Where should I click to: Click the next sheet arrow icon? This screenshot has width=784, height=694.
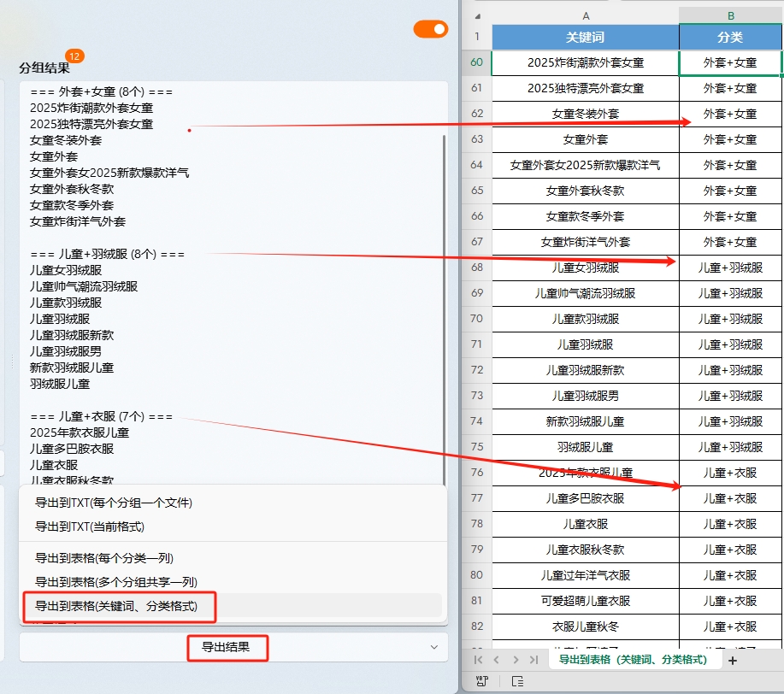point(516,660)
